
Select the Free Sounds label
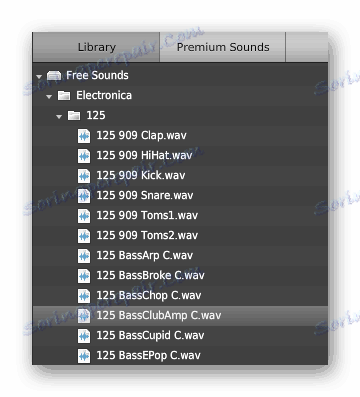[x=97, y=75]
